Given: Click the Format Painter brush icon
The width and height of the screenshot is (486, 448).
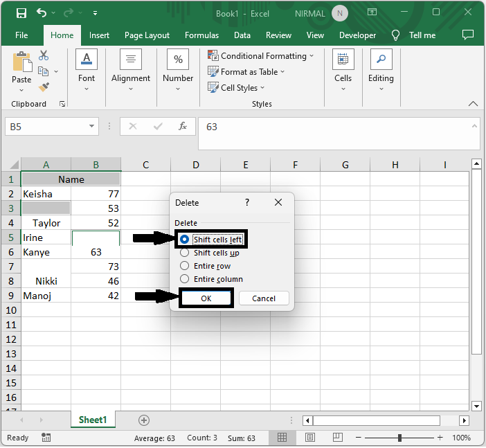Looking at the screenshot, I should point(44,87).
